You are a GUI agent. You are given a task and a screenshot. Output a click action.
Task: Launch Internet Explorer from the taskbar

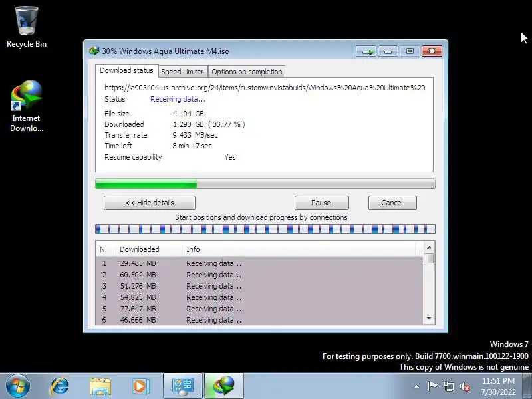(59, 386)
